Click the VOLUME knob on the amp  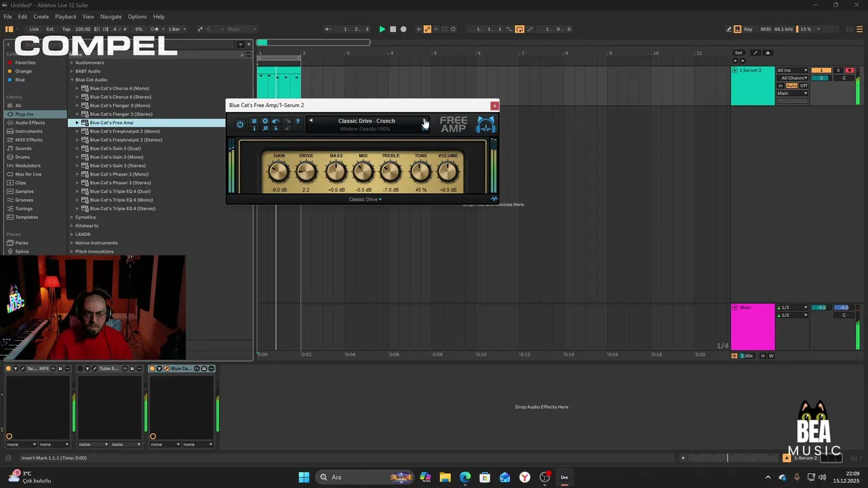point(448,172)
